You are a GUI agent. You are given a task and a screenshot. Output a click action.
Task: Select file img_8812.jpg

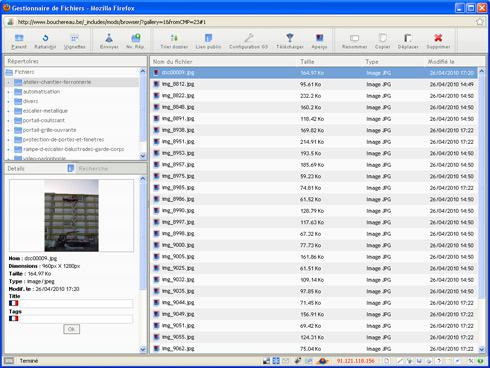coord(313,84)
